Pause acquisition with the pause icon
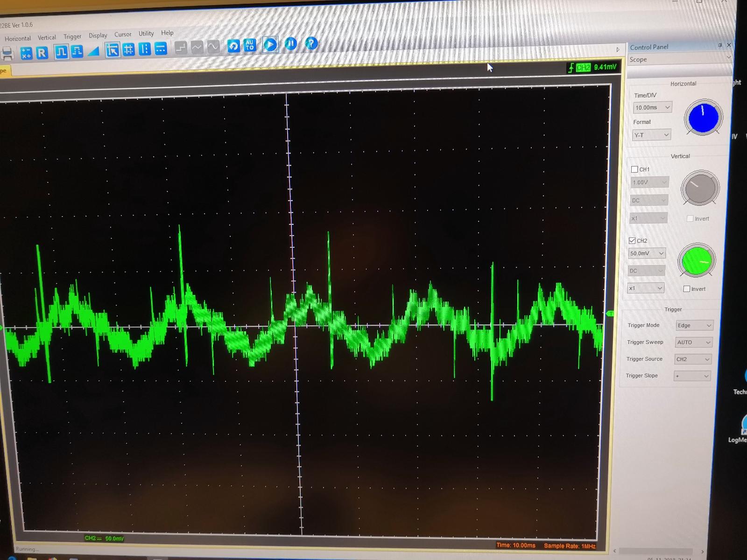The image size is (747, 560). click(x=291, y=44)
